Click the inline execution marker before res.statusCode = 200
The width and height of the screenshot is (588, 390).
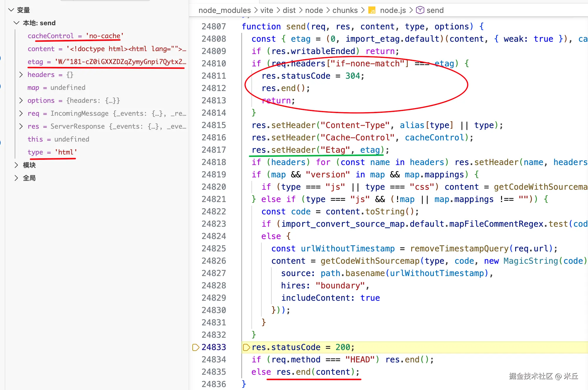click(246, 347)
